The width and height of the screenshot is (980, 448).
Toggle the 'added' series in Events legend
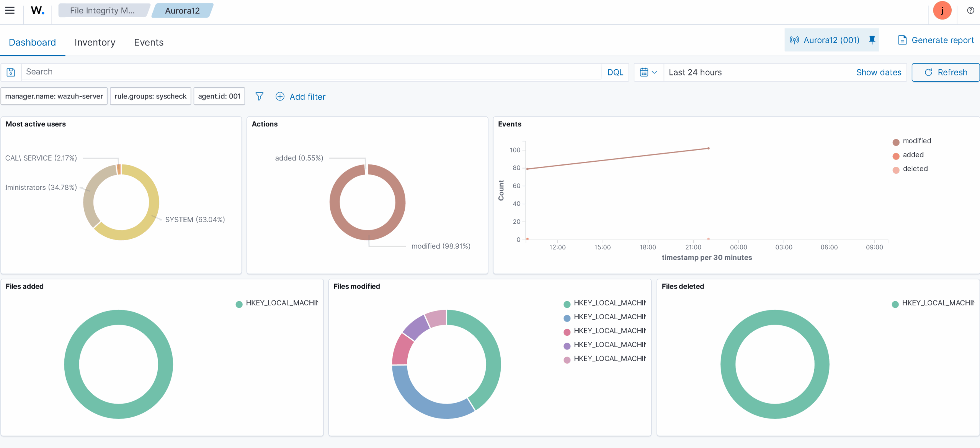point(913,155)
